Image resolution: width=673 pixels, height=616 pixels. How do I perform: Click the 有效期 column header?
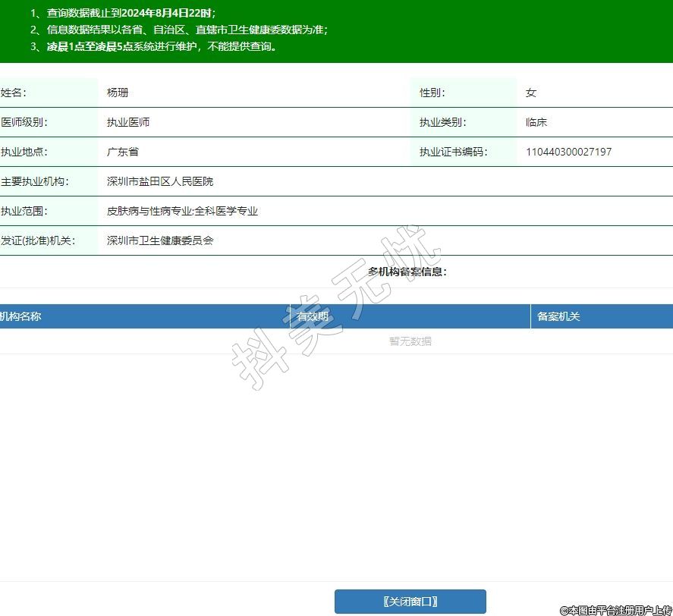click(x=313, y=316)
